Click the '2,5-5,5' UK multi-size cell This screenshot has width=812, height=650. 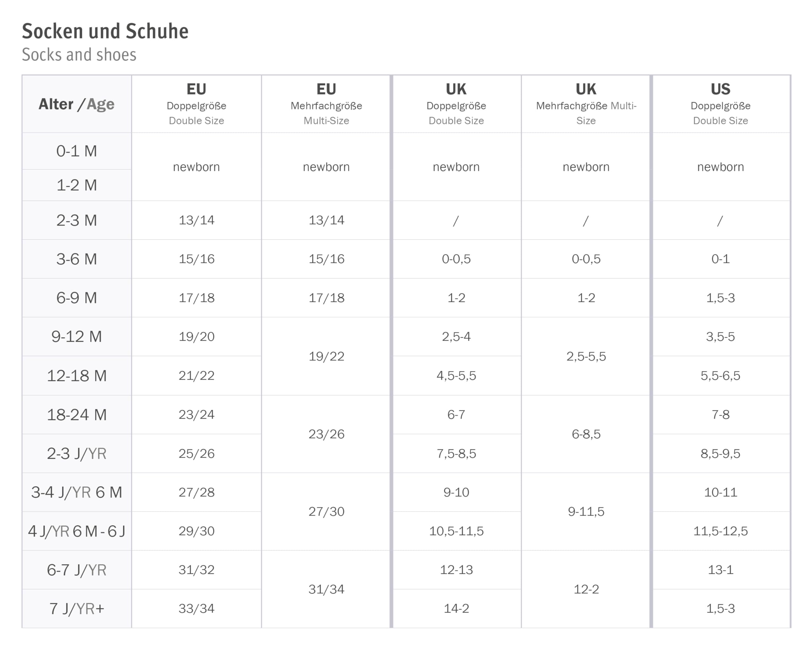point(586,356)
